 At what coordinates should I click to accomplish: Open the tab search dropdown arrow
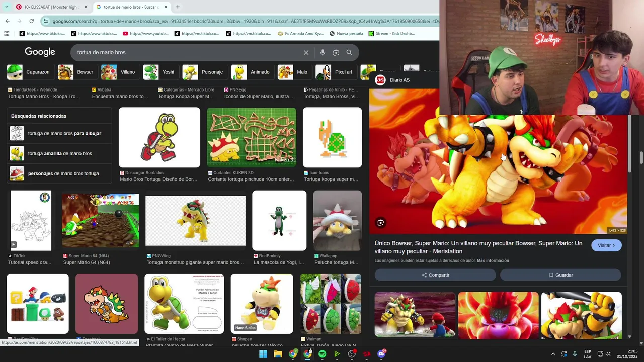[7, 7]
